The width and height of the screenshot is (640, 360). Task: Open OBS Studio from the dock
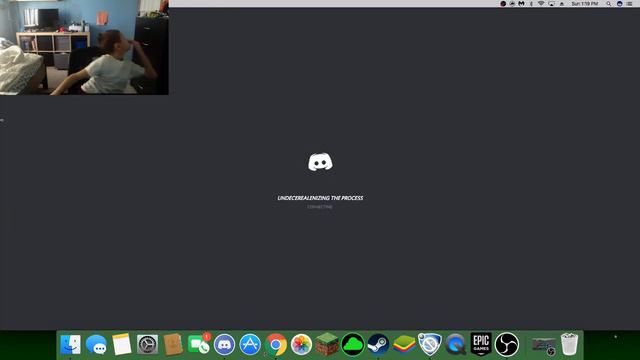[x=507, y=344]
